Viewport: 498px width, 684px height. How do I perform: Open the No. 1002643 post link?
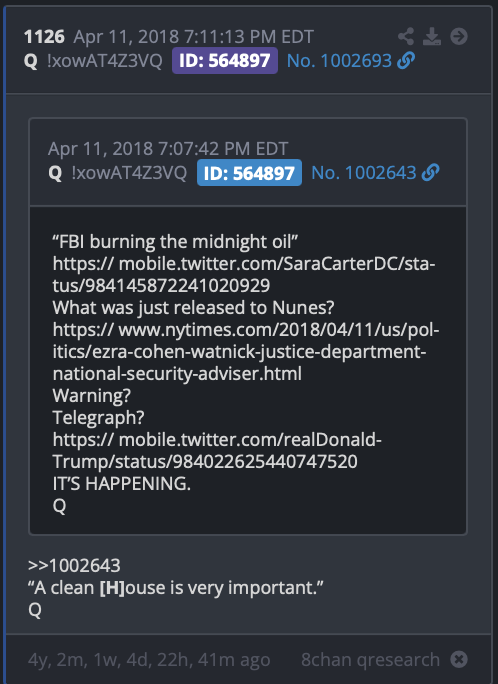(364, 173)
